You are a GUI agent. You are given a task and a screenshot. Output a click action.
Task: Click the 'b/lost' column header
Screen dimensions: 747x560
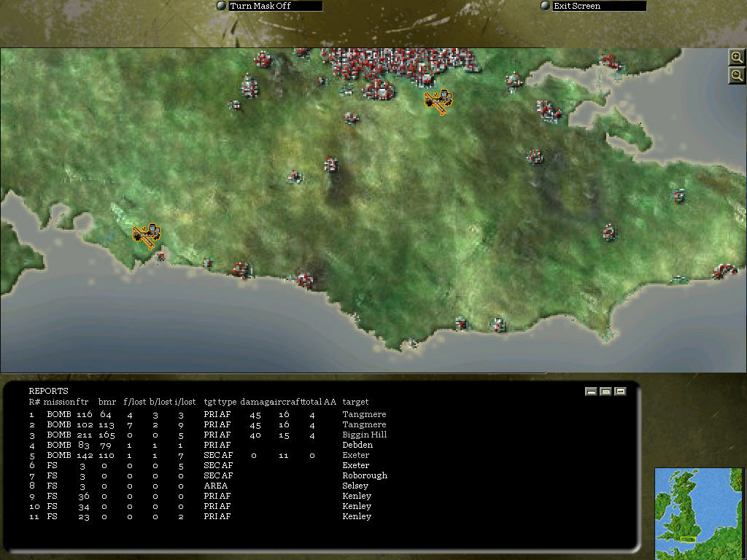(160, 402)
